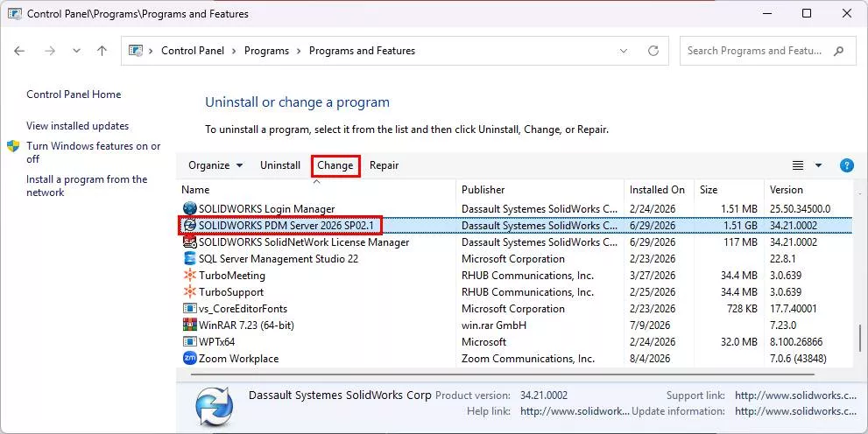Click the title bar Control Panel icon
The image size is (868, 434).
coord(15,13)
